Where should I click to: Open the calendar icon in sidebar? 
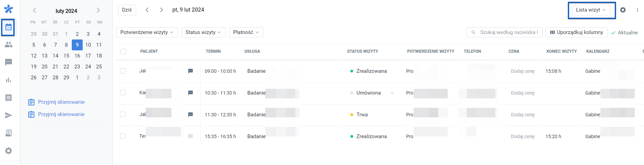(9, 27)
